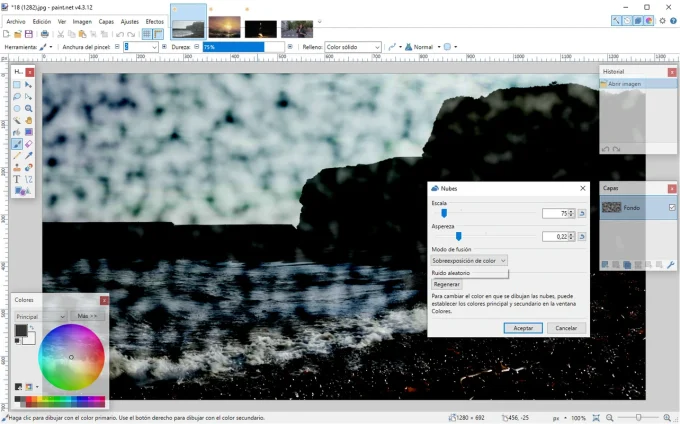Choose the Eraser tool
This screenshot has width=680, height=424.
point(29,144)
